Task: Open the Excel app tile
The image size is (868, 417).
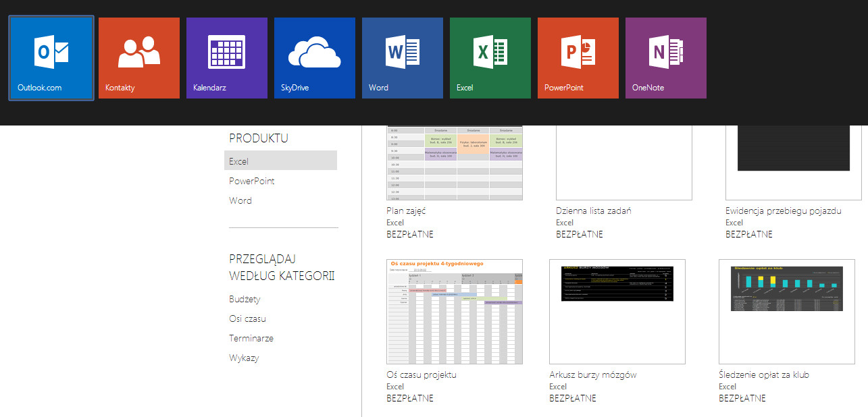Action: (490, 58)
